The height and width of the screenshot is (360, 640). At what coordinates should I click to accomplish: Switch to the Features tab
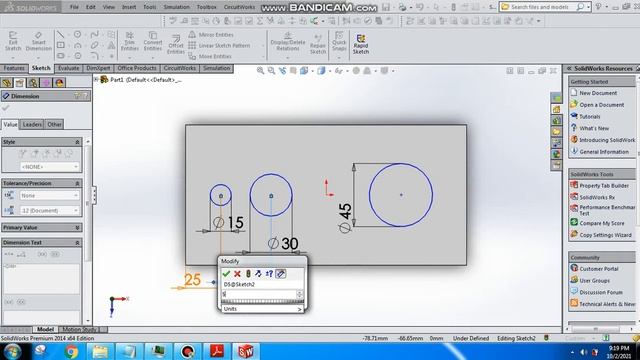[x=14, y=68]
